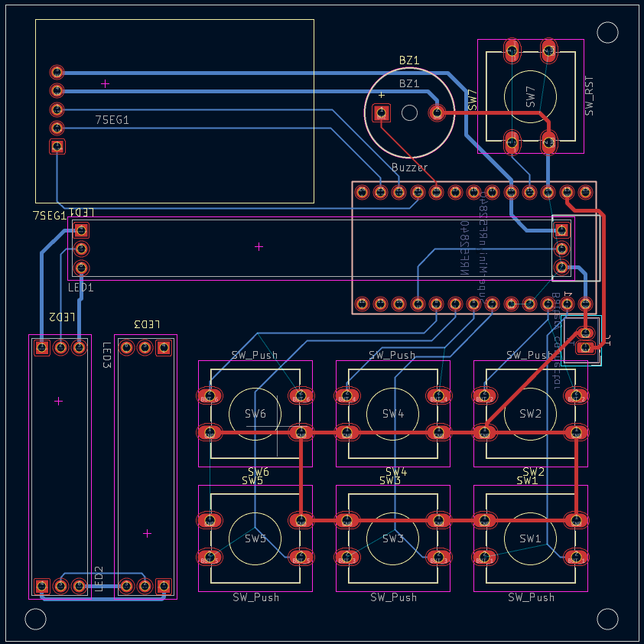The width and height of the screenshot is (644, 644).
Task: Select the LED2 footprint strip
Action: (x=60, y=459)
